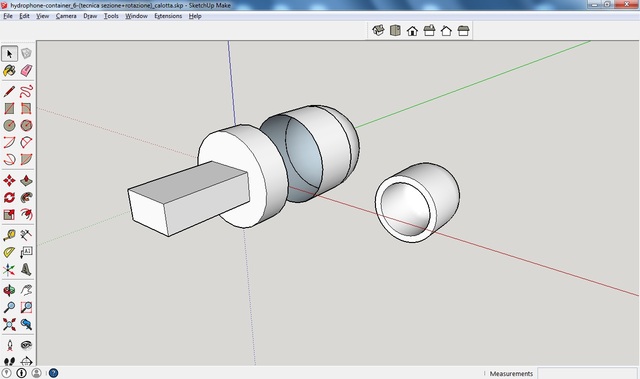Select the Section Plane tool
This screenshot has height=379, width=640.
coord(26,361)
